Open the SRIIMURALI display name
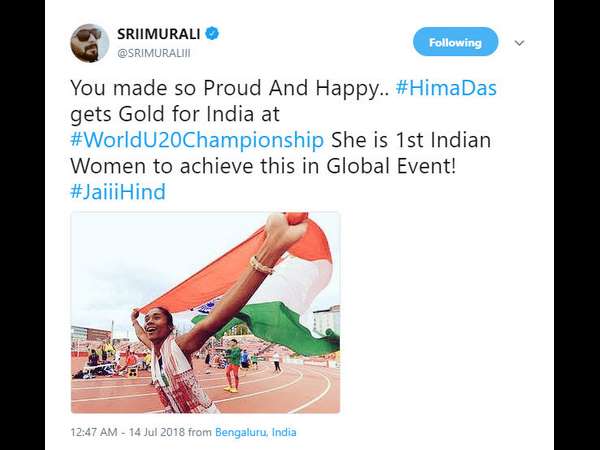 point(158,34)
